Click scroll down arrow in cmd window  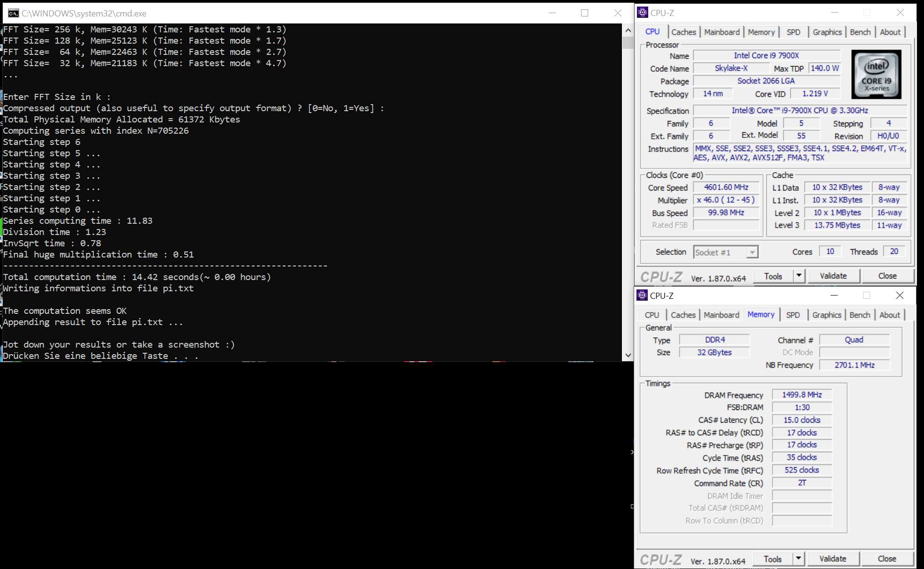628,356
